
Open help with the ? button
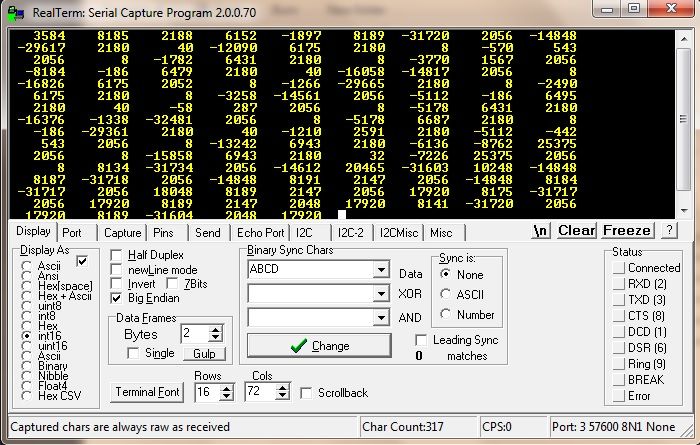669,231
